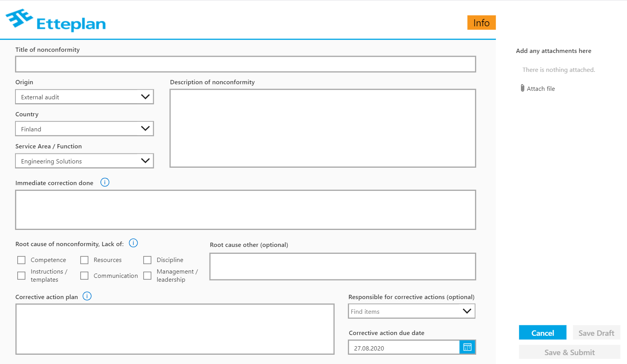The width and height of the screenshot is (627, 364).
Task: Click the Cancel button
Action: [542, 332]
